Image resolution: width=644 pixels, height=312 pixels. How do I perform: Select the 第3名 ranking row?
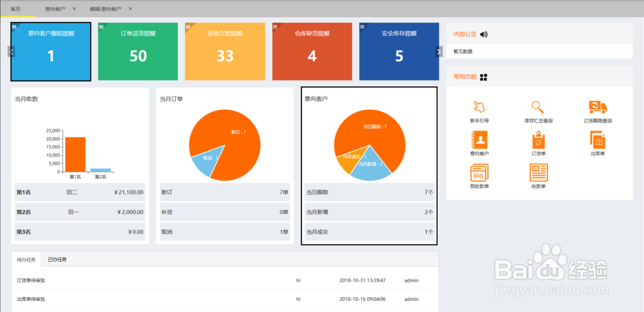(80, 232)
